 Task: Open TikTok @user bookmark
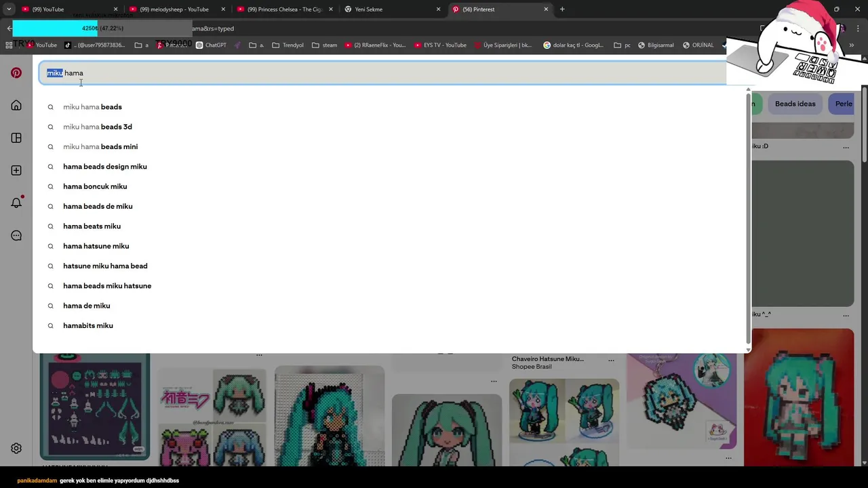point(94,45)
